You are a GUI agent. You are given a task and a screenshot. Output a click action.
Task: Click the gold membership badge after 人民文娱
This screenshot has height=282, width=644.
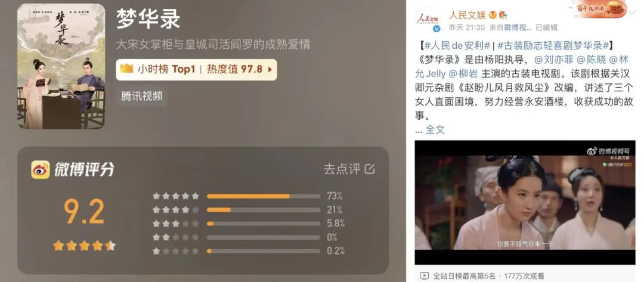tap(493, 16)
